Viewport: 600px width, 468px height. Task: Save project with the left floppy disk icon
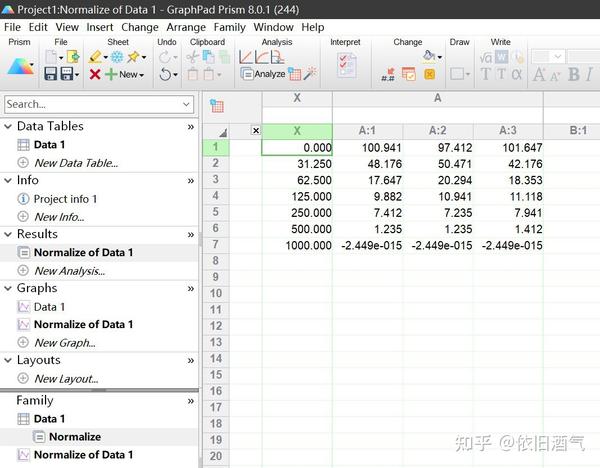51,73
